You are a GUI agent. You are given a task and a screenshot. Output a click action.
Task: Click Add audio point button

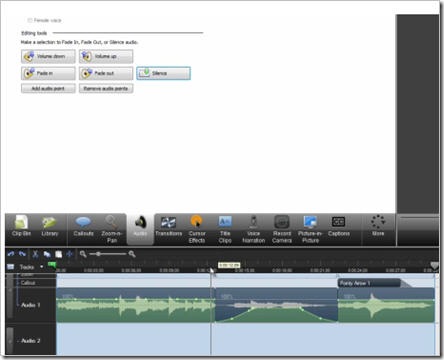[x=48, y=89]
